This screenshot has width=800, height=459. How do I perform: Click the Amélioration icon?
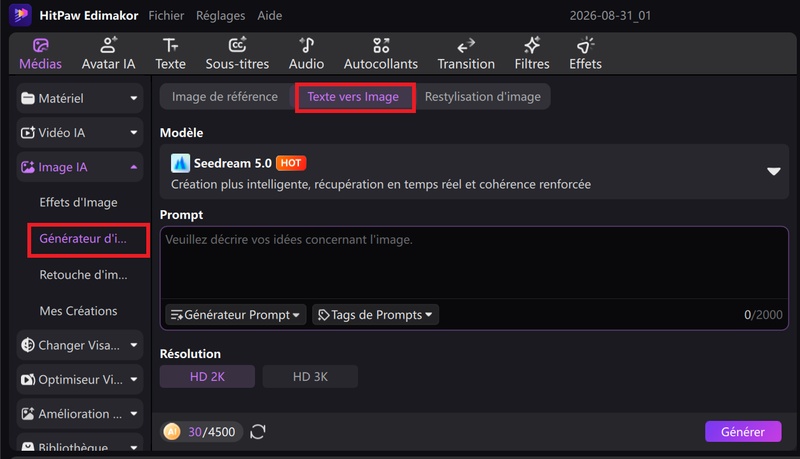(28, 414)
